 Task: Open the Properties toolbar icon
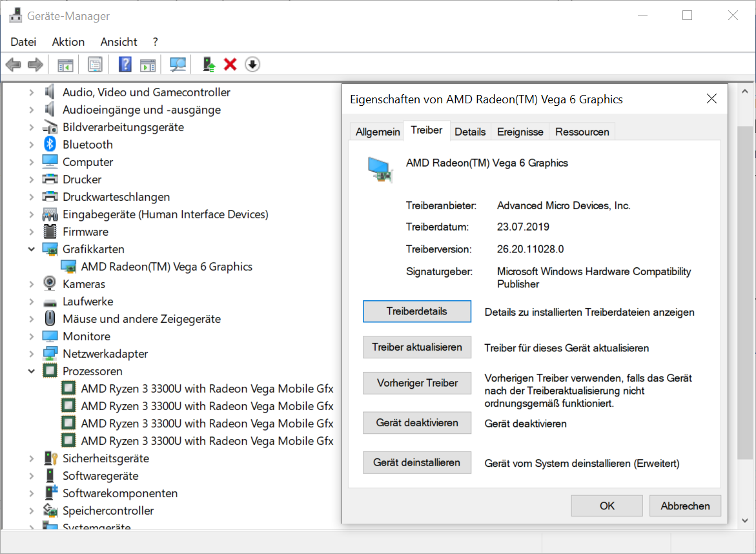(x=95, y=64)
